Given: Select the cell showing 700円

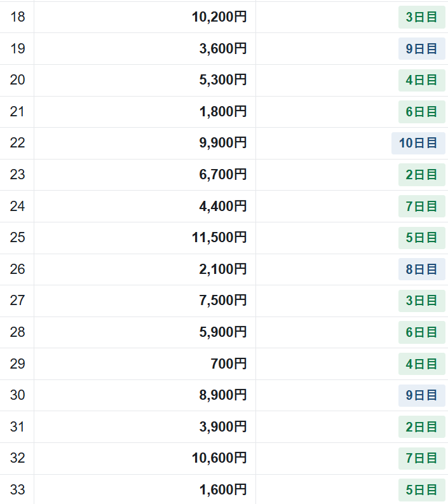Looking at the screenshot, I should [x=145, y=364].
